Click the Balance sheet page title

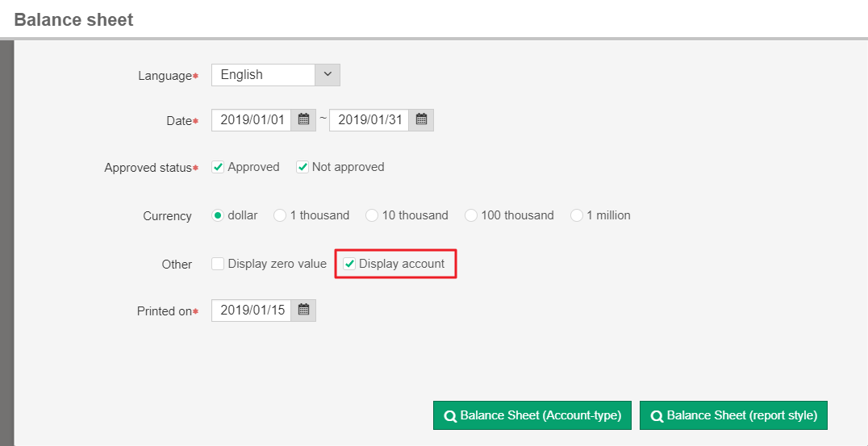coord(73,19)
